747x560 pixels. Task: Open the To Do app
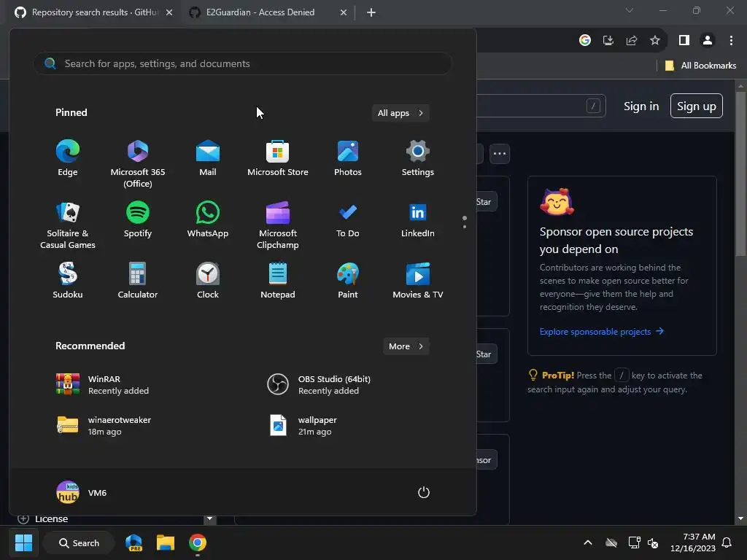[x=348, y=220]
